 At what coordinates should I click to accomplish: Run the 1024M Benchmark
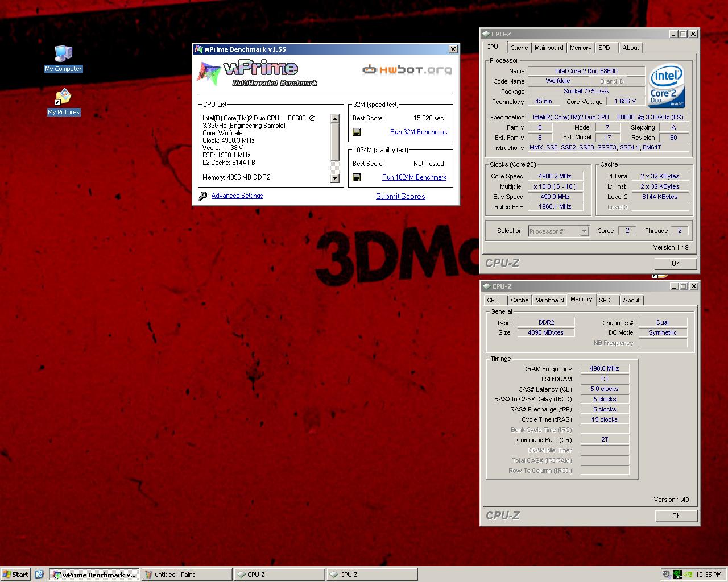(414, 177)
